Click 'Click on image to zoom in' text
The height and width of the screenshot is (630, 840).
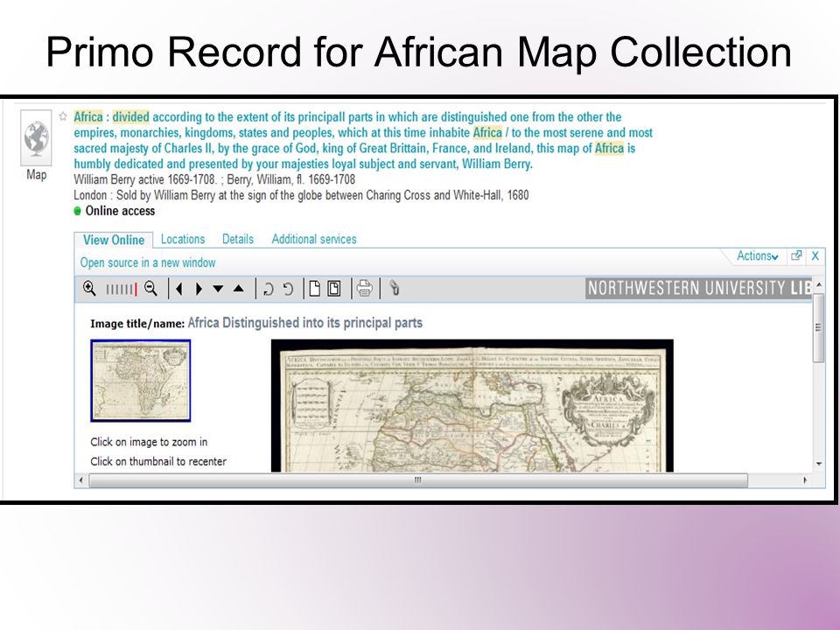pos(149,442)
